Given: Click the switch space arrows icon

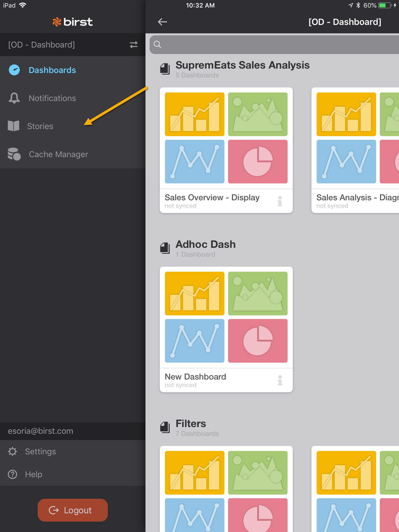Looking at the screenshot, I should 134,45.
